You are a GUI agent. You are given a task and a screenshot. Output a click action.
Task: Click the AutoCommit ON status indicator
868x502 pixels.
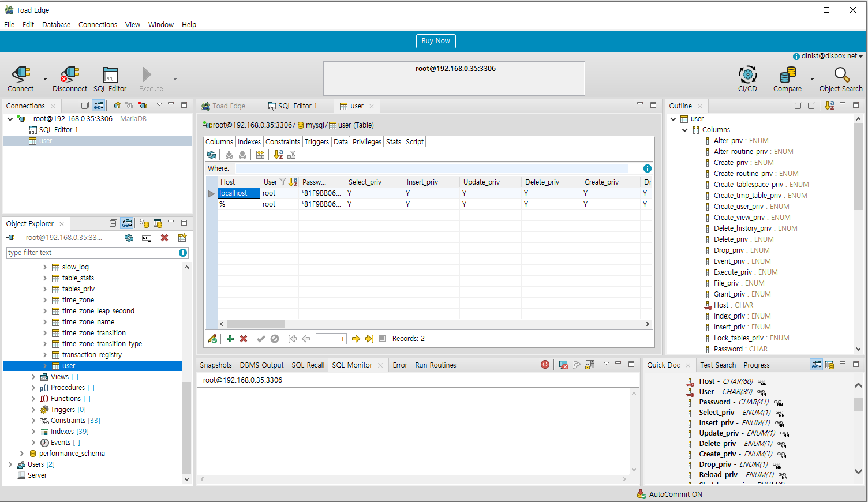click(x=669, y=494)
